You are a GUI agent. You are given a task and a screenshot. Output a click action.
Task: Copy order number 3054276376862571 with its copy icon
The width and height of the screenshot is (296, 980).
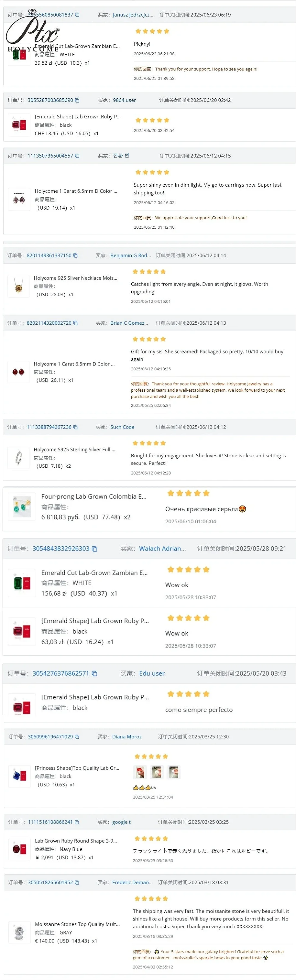(95, 673)
